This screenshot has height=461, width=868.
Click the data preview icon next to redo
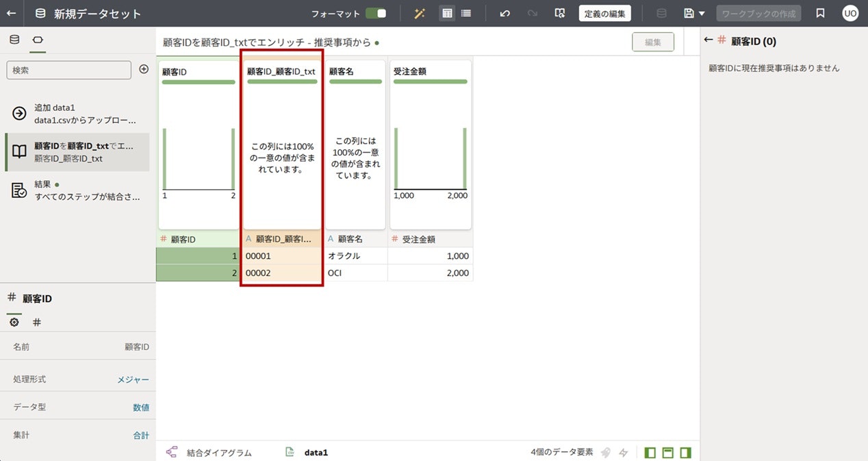pyautogui.click(x=560, y=13)
